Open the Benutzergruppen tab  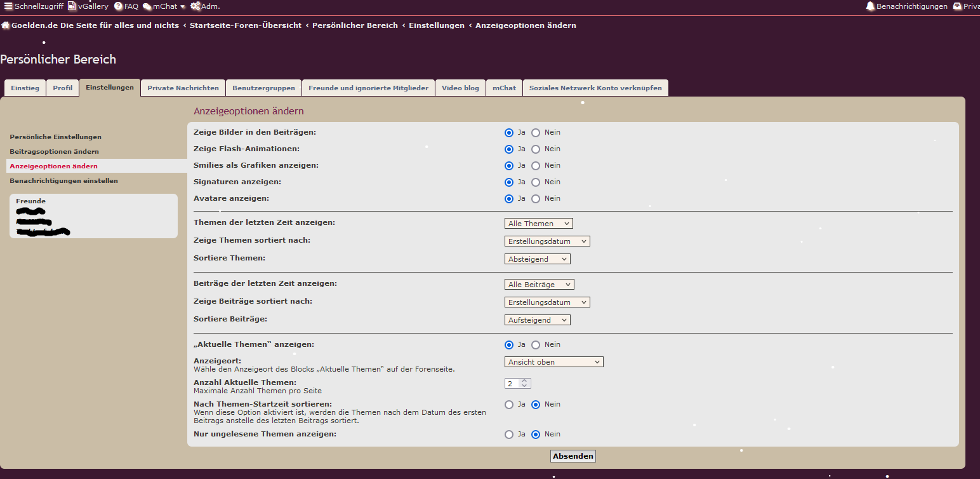[263, 88]
